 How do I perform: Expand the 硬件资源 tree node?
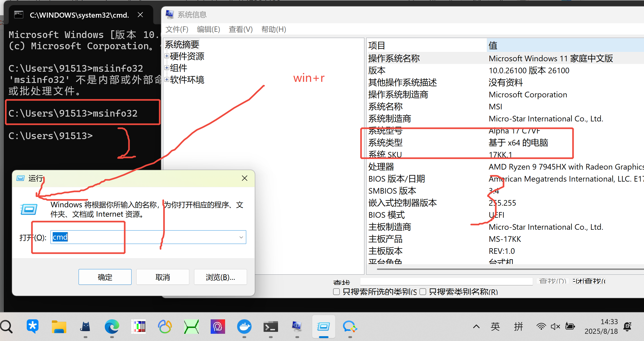[167, 56]
